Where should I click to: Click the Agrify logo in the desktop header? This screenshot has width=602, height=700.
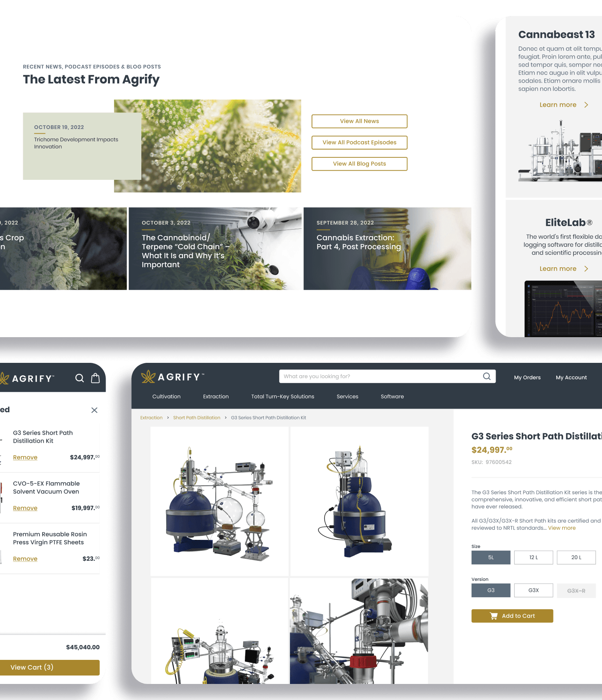[173, 377]
